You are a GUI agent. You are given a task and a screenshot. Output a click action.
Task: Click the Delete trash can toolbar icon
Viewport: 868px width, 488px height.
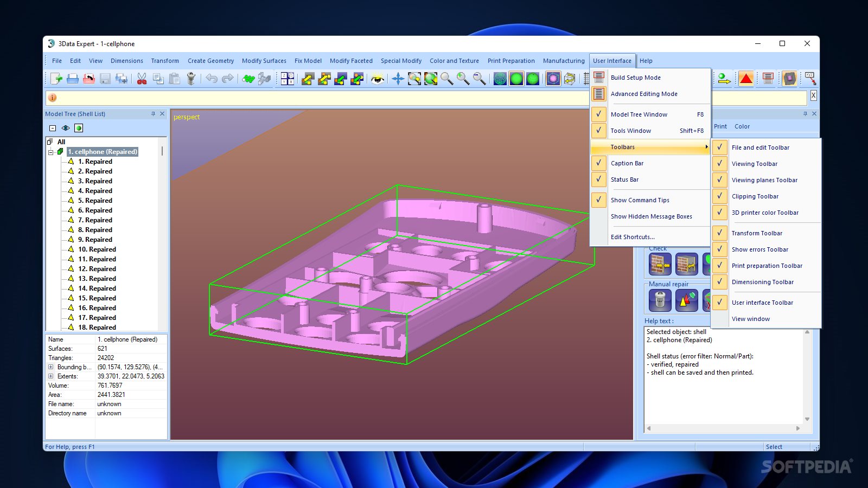(190, 79)
